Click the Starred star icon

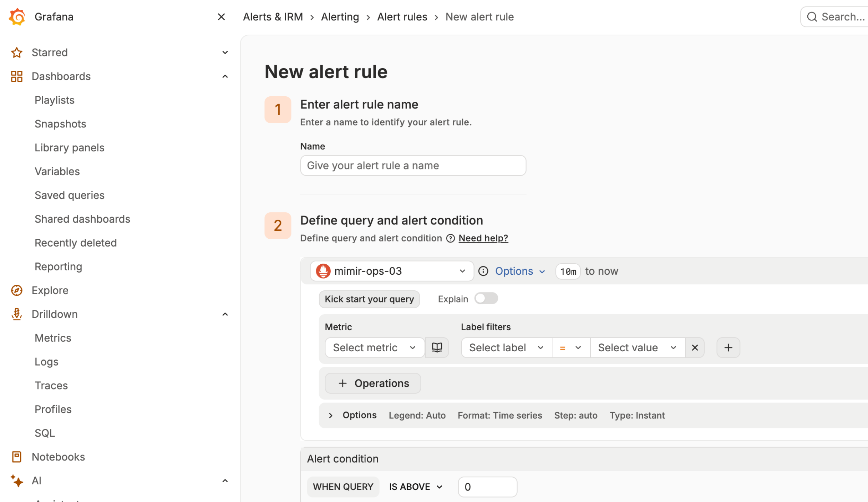tap(17, 52)
